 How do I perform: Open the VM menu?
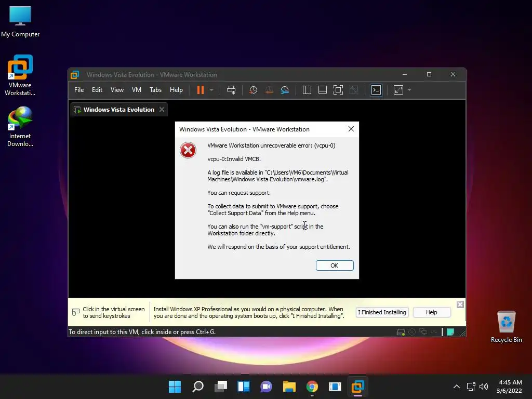pyautogui.click(x=137, y=90)
